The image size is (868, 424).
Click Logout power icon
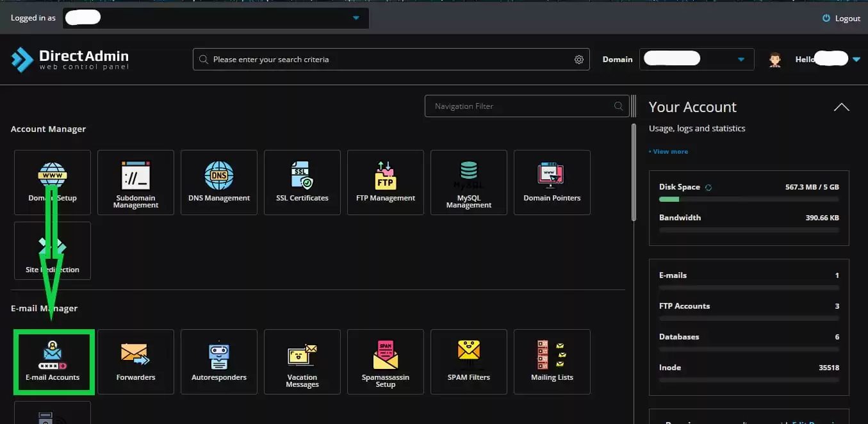(826, 19)
